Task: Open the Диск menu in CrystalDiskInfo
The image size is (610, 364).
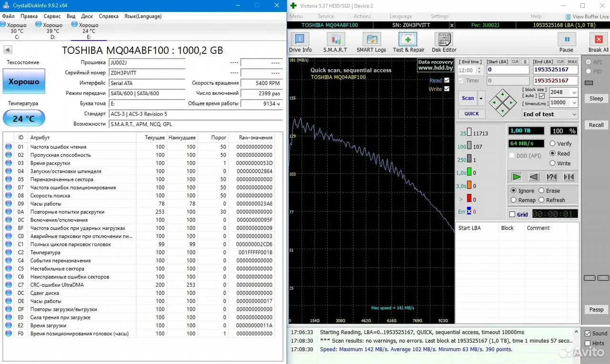Action: [x=87, y=16]
